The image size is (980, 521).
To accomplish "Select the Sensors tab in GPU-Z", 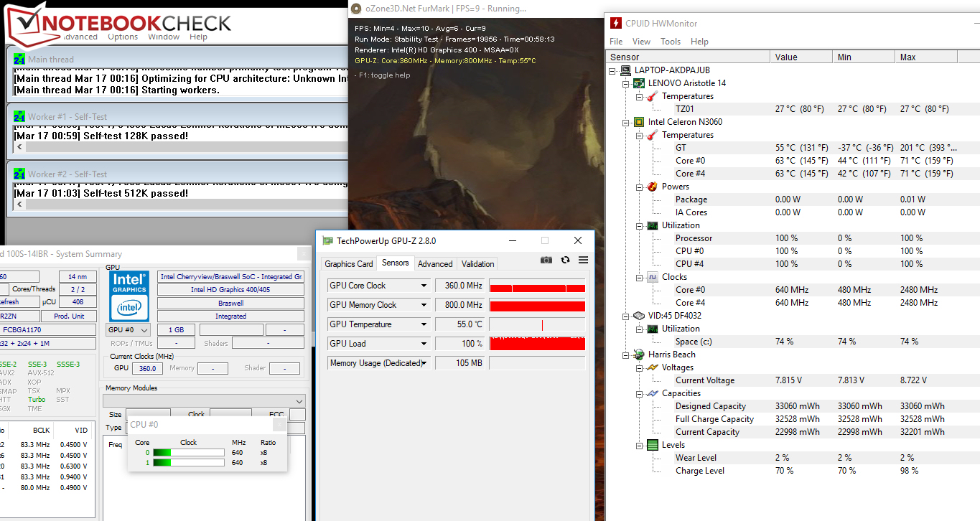I will (x=395, y=263).
